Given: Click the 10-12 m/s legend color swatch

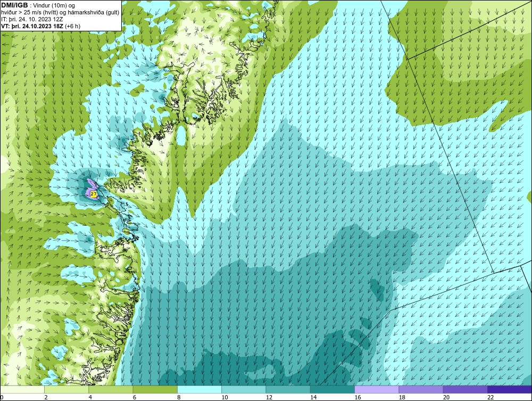Looking at the screenshot, I should pyautogui.click(x=244, y=389).
